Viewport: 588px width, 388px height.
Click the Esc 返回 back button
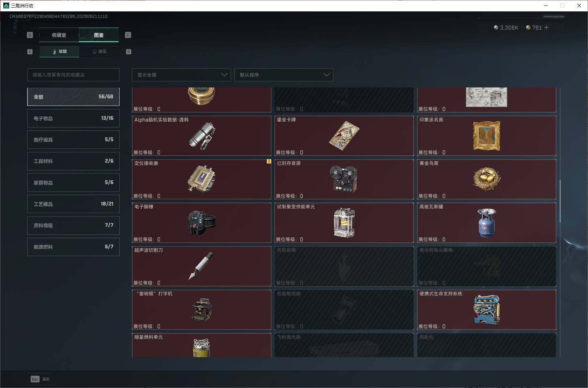[x=40, y=379]
